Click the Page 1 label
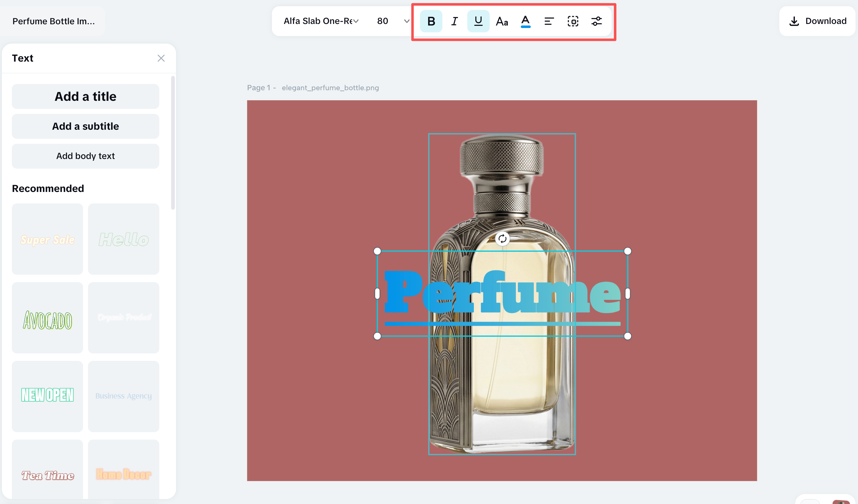Viewport: 858px width, 504px height. pyautogui.click(x=259, y=88)
